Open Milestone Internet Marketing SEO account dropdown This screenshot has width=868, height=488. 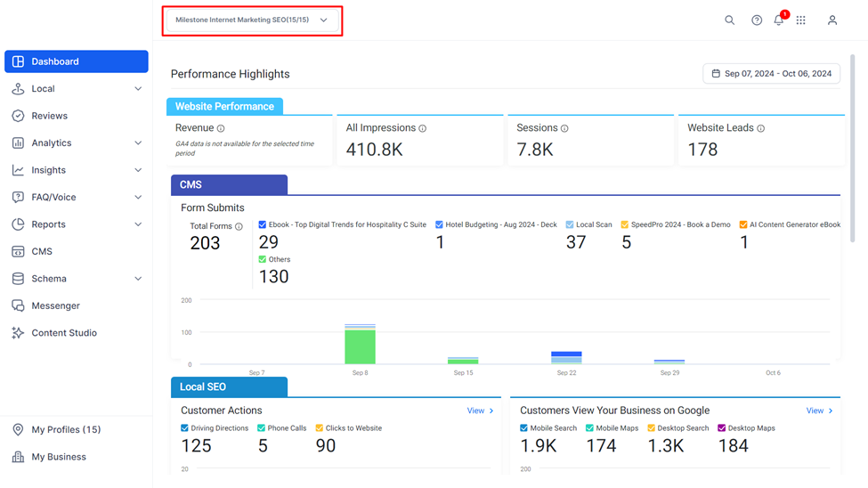point(252,20)
